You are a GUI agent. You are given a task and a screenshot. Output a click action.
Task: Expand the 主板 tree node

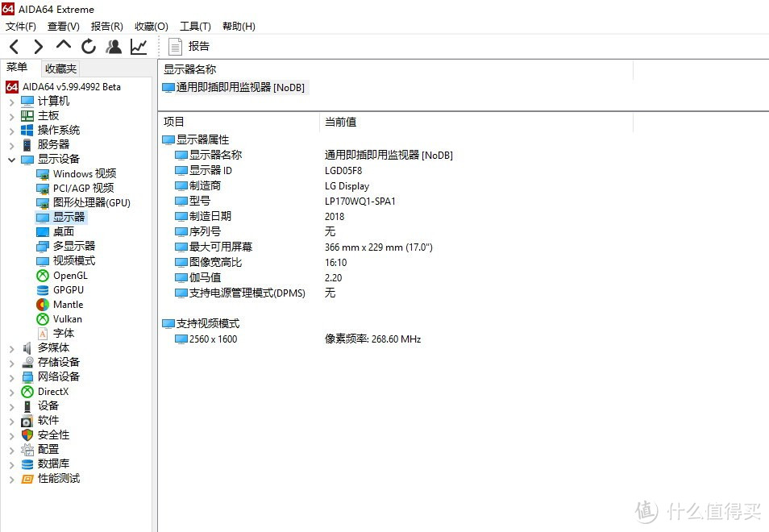coord(12,117)
